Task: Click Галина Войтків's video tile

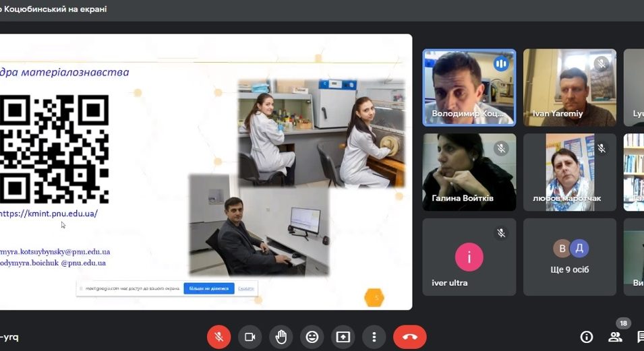Action: (469, 172)
